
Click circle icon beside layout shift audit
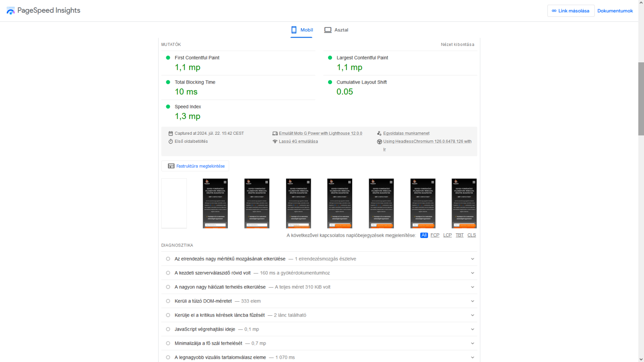pos(168,259)
